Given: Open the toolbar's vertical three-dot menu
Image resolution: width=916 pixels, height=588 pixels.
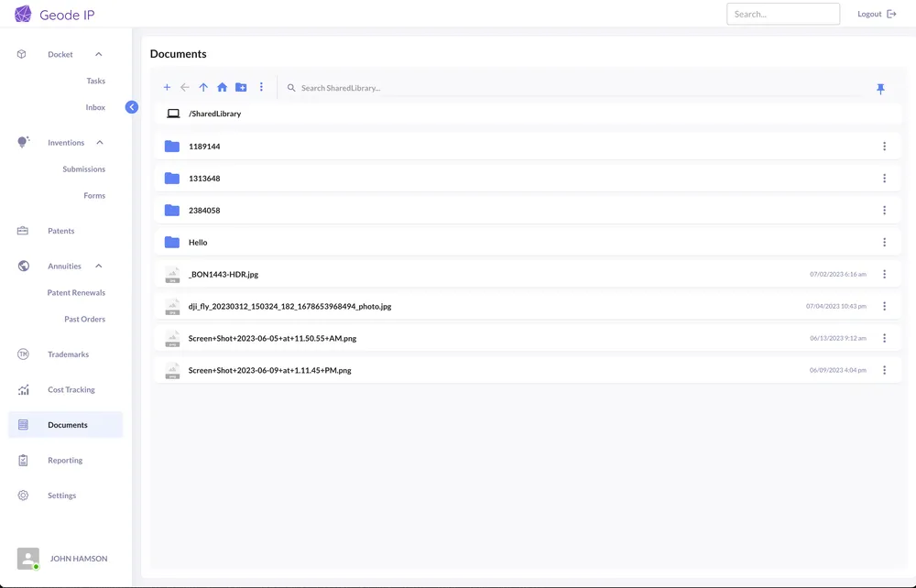Looking at the screenshot, I should 261,88.
